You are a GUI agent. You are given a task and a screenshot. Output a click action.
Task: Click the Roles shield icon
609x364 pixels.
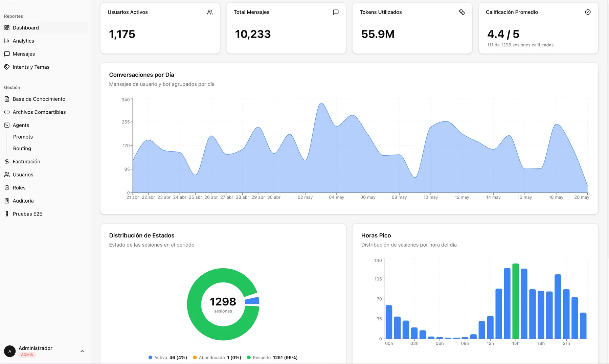pos(7,188)
